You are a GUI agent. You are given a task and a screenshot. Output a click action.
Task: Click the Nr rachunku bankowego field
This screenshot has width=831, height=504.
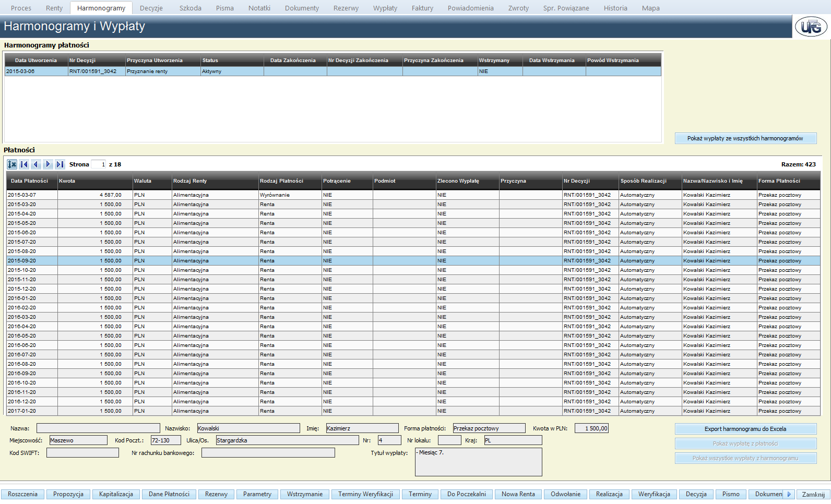tap(268, 453)
